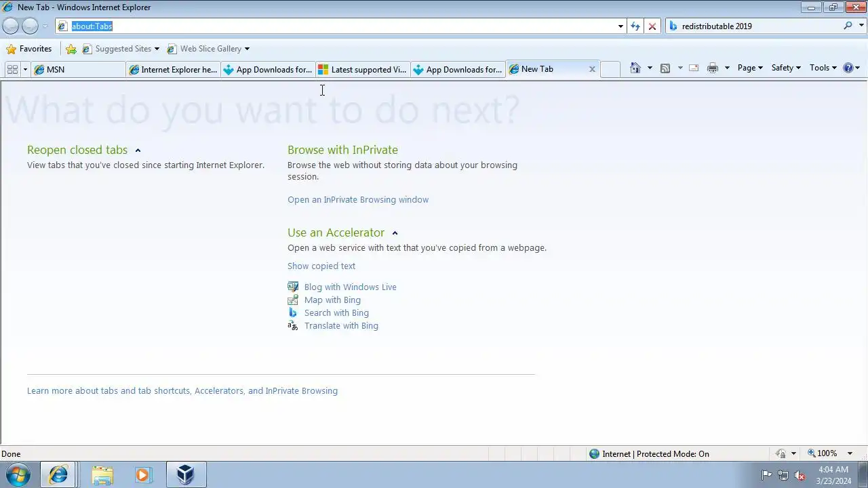This screenshot has height=488, width=868.
Task: Switch to the first App Downloads tab
Action: (x=268, y=69)
